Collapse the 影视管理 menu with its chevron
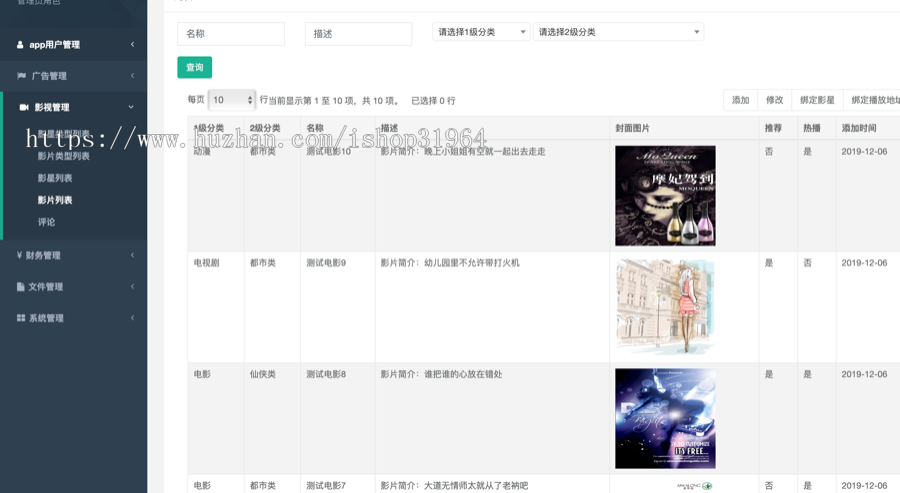The height and width of the screenshot is (493, 900). click(131, 107)
